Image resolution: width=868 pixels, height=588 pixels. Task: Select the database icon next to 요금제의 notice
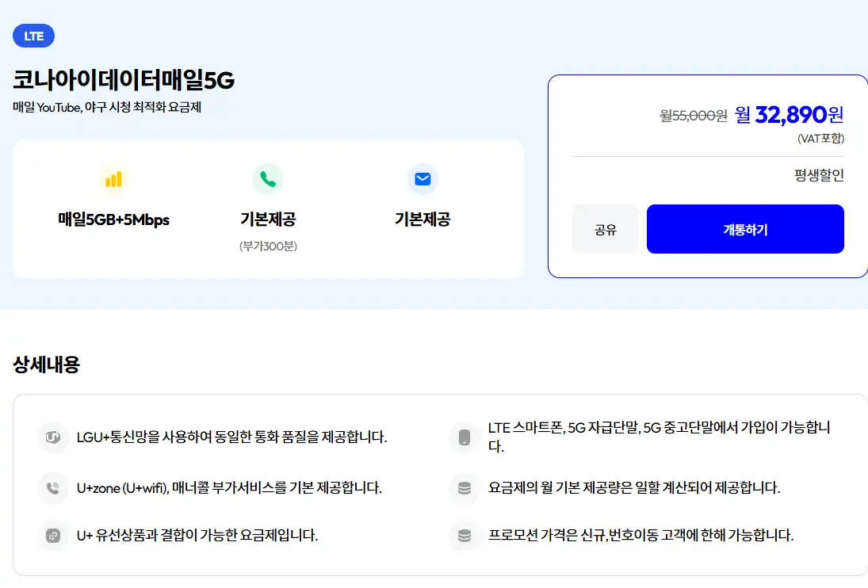click(464, 488)
